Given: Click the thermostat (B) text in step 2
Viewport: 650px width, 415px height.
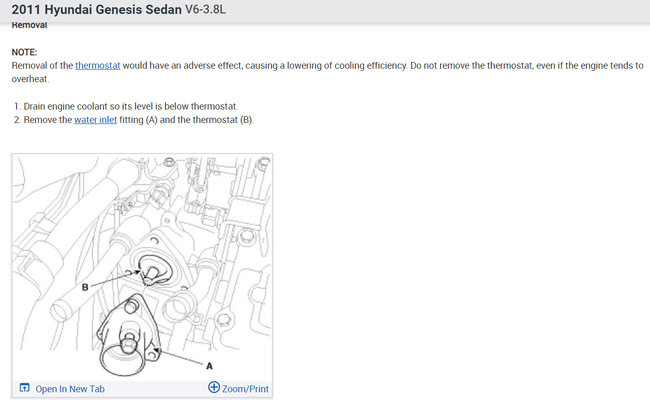Looking at the screenshot, I should 223,120.
